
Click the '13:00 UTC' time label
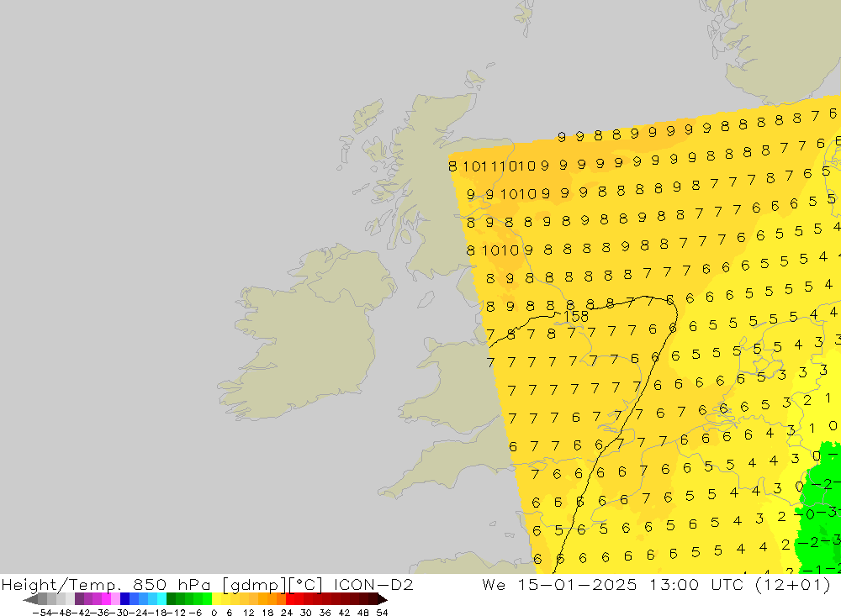(x=696, y=584)
